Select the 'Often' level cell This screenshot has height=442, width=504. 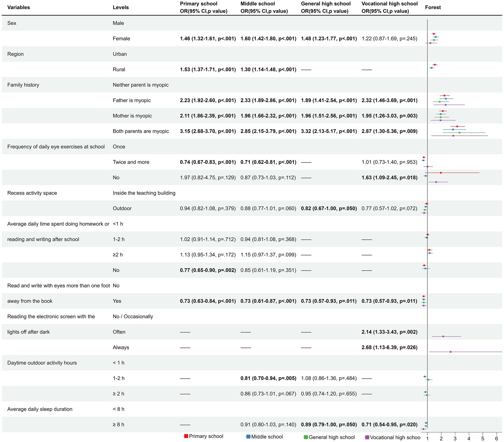click(x=119, y=332)
